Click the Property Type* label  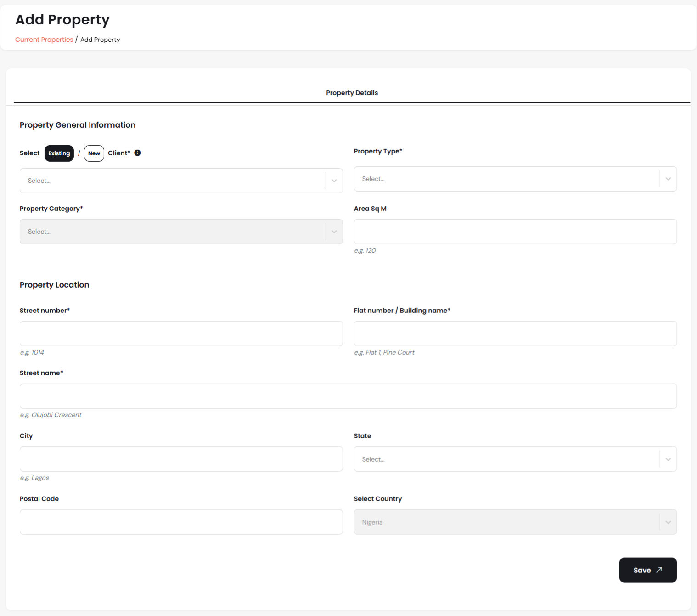click(x=378, y=151)
